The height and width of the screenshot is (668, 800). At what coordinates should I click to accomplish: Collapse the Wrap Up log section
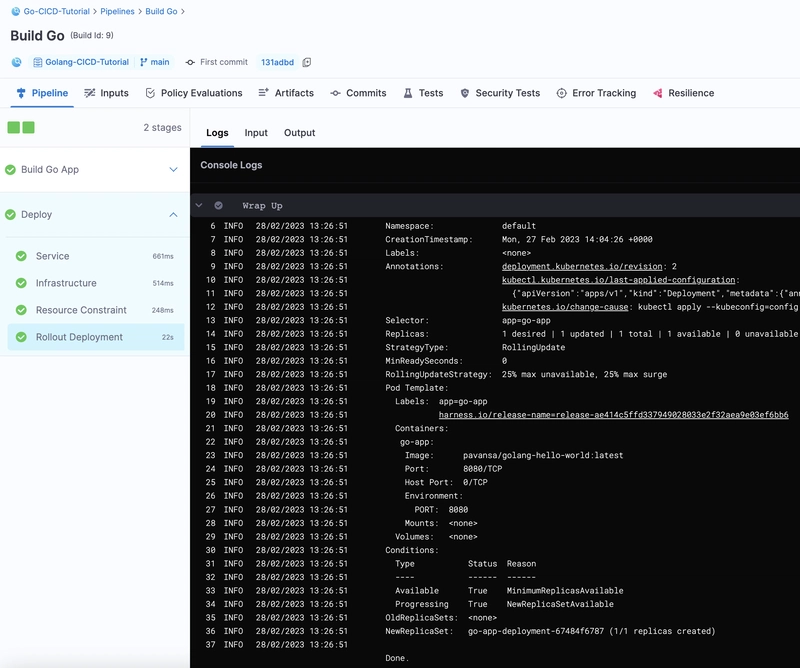[199, 206]
